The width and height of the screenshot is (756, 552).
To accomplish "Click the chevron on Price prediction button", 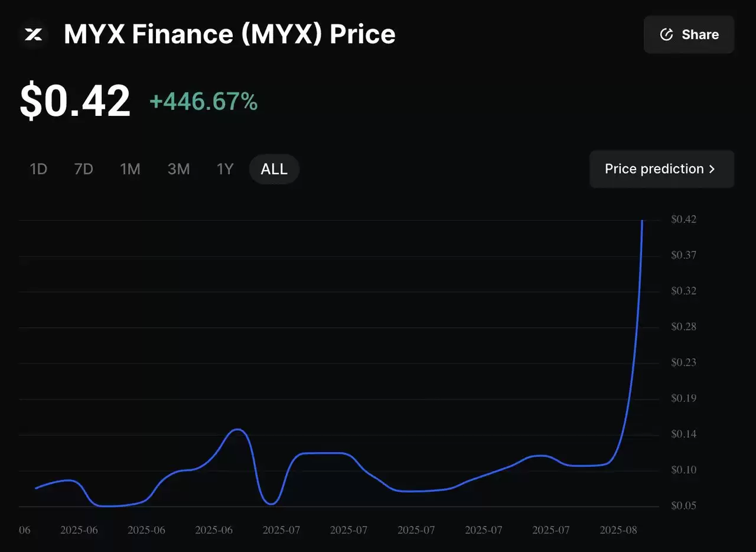I will [x=712, y=169].
